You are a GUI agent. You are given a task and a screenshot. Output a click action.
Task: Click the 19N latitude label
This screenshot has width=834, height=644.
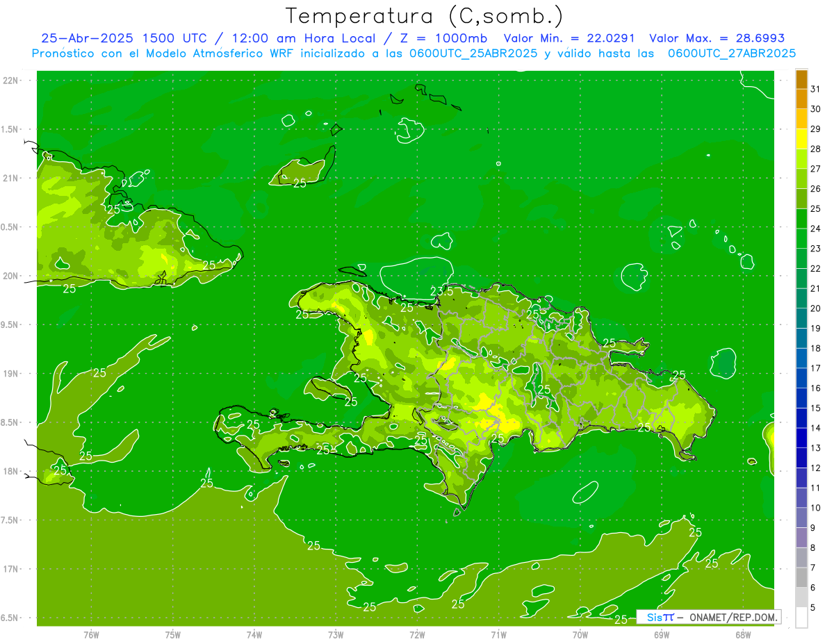(x=11, y=374)
